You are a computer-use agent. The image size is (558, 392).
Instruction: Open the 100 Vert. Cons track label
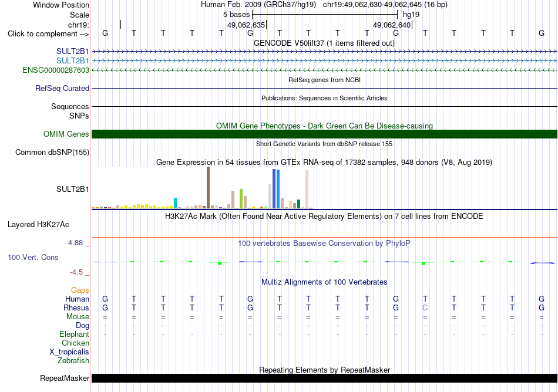tap(33, 257)
